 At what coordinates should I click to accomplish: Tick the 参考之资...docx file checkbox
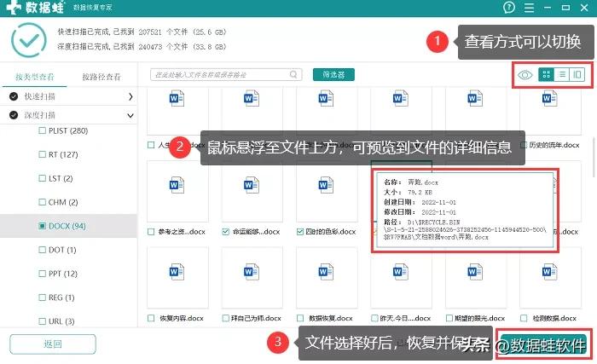151,232
